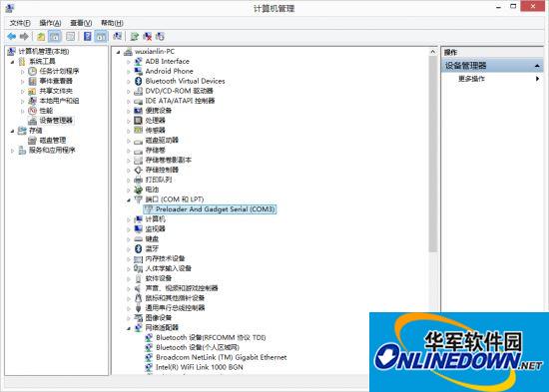Select 内存技术设备 category

pos(165,258)
